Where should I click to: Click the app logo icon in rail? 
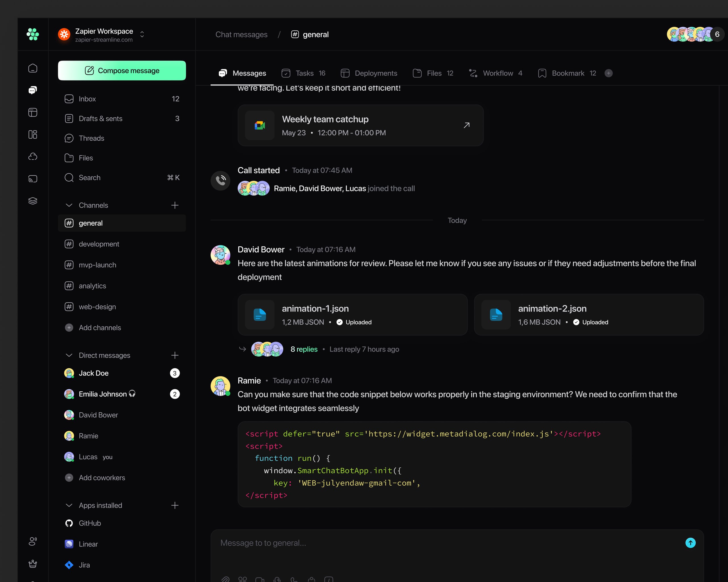[33, 34]
